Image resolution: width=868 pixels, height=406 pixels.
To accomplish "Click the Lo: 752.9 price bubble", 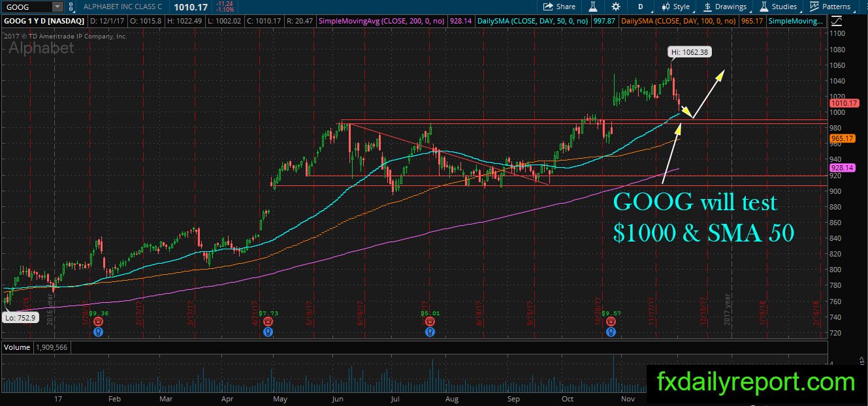I will click(x=21, y=318).
